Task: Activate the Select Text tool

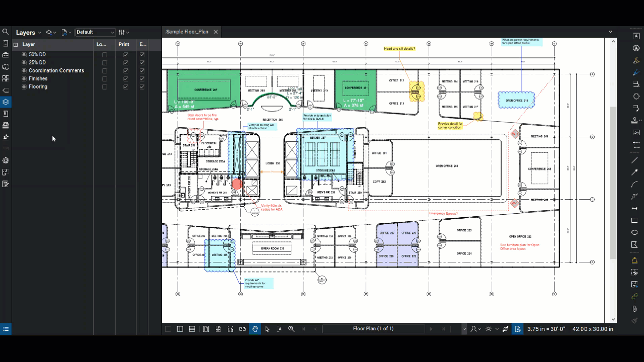Action: (279, 329)
